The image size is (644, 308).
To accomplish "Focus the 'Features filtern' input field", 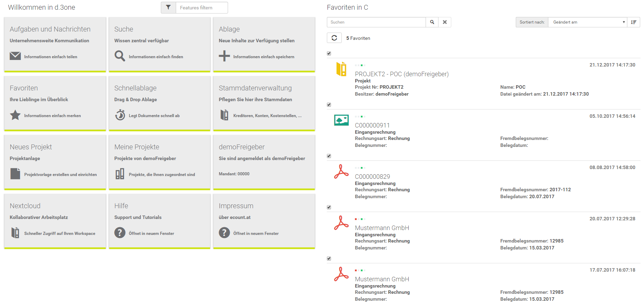I will (x=202, y=8).
